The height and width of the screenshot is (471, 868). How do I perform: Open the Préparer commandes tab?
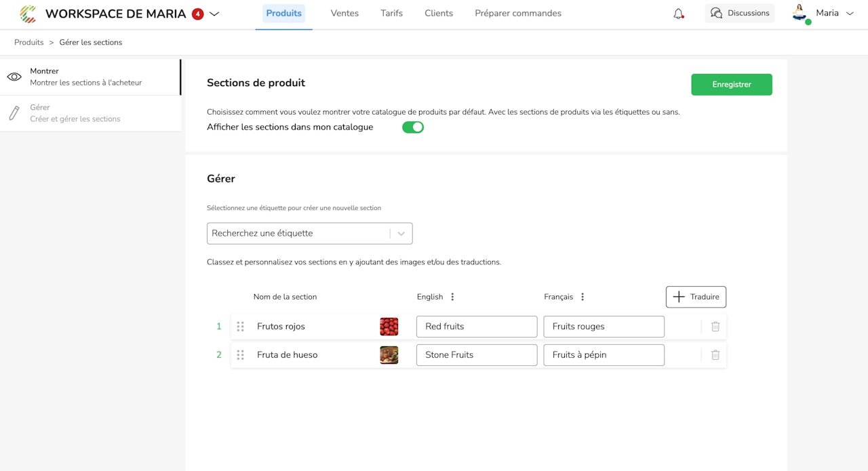[x=518, y=14]
